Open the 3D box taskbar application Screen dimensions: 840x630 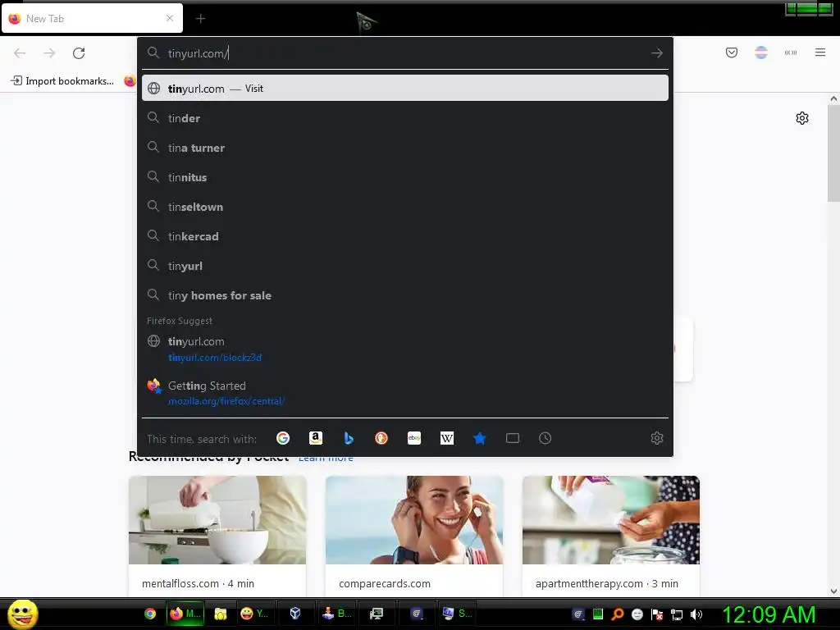pos(295,614)
